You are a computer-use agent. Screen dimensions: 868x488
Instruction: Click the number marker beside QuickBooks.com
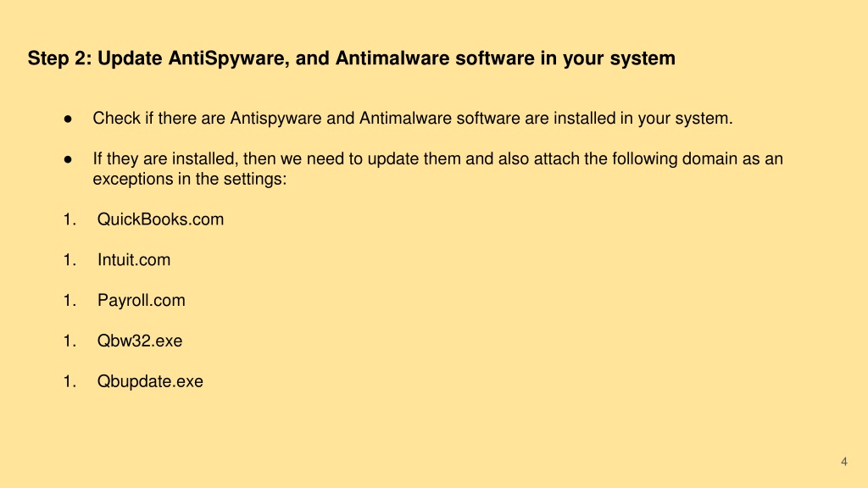click(70, 219)
